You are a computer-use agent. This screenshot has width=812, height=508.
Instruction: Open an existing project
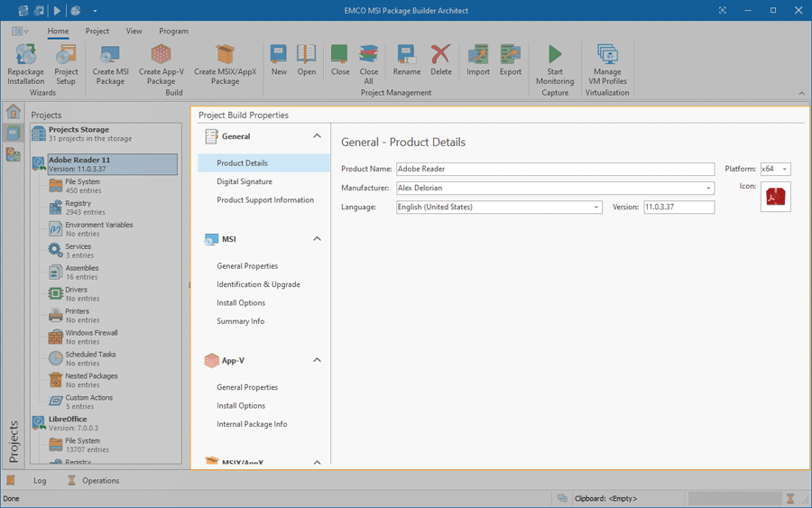pyautogui.click(x=306, y=60)
